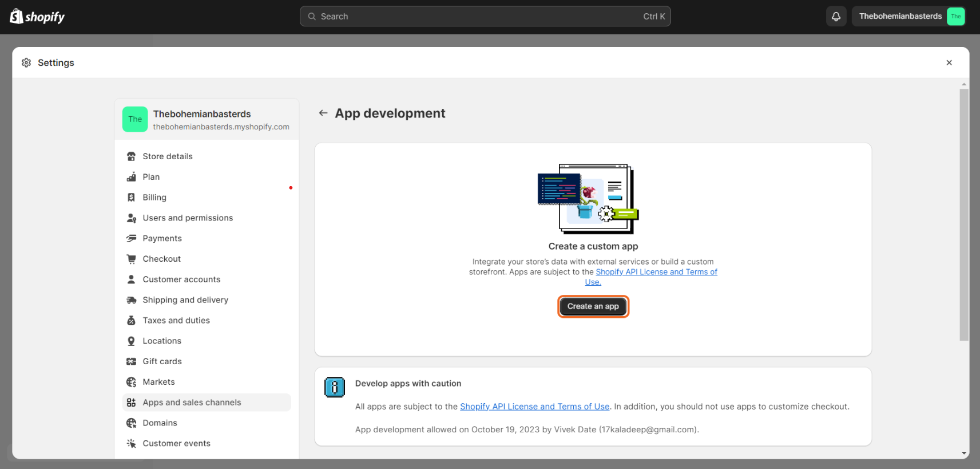980x469 pixels.
Task: Click the Develop apps with caution title
Action: coord(408,384)
